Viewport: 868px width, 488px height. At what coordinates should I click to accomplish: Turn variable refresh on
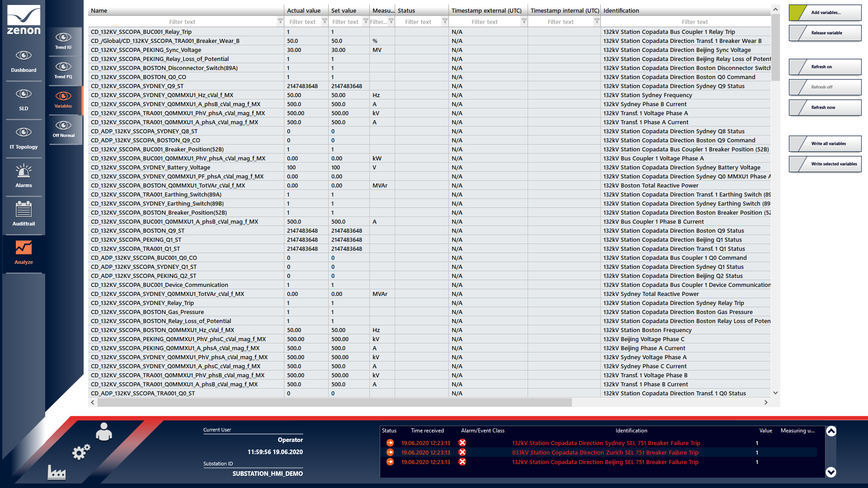(825, 67)
